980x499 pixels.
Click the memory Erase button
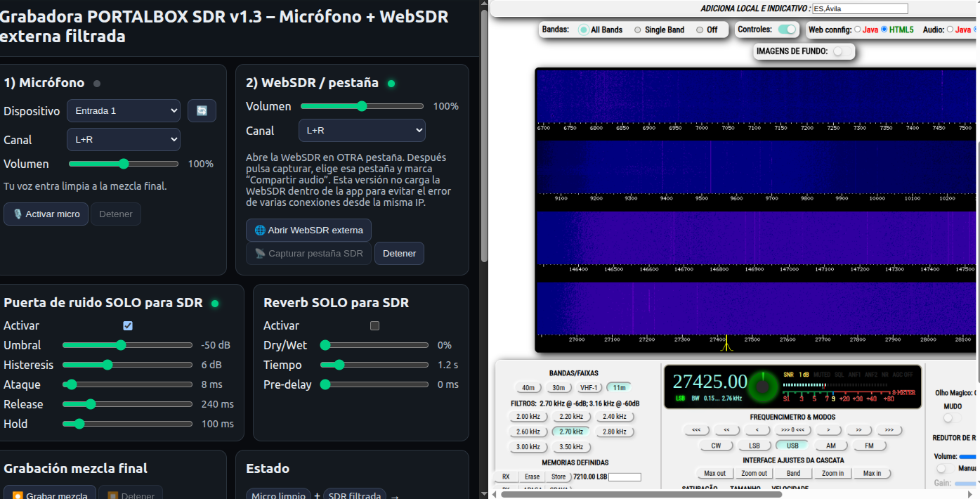click(x=533, y=477)
